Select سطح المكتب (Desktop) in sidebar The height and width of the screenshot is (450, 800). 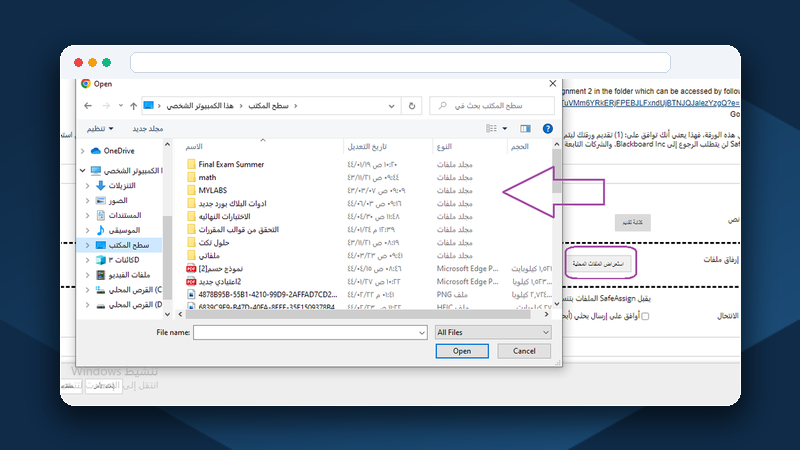(129, 245)
